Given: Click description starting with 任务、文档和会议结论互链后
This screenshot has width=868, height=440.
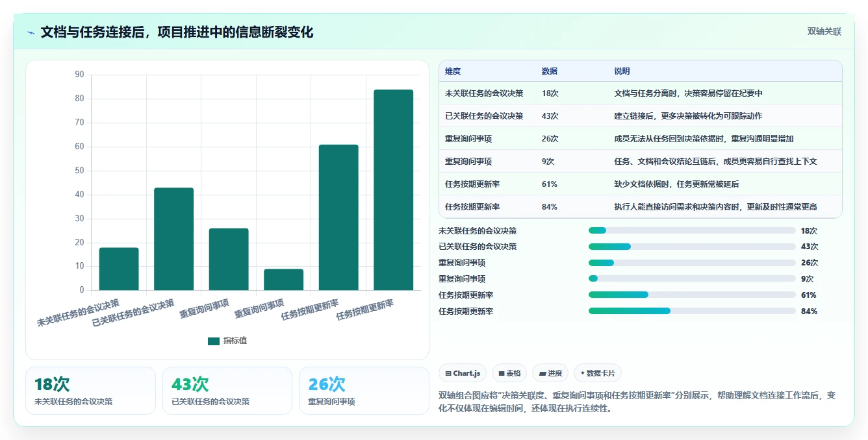Looking at the screenshot, I should coord(716,162).
